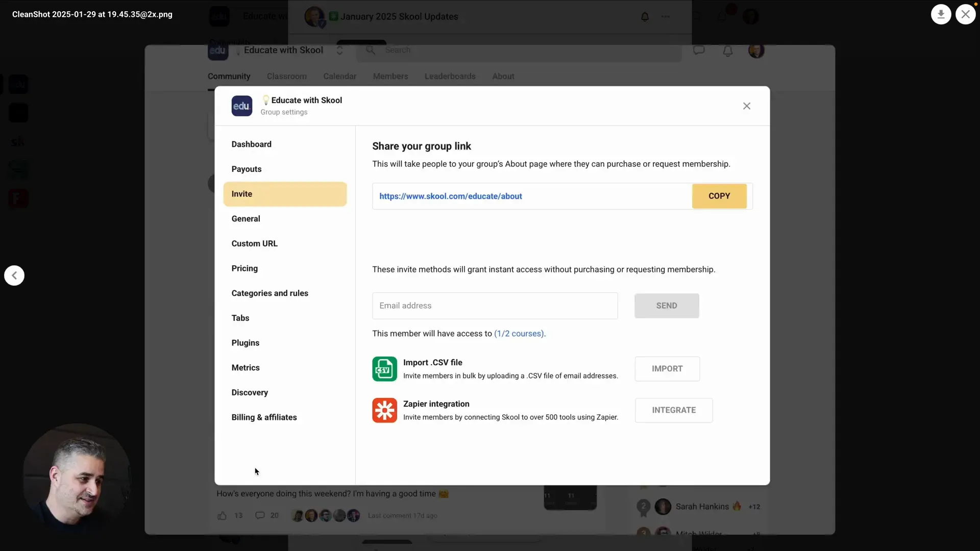Click the January 2025 Skool Updates title
The height and width of the screenshot is (551, 980).
399,17
